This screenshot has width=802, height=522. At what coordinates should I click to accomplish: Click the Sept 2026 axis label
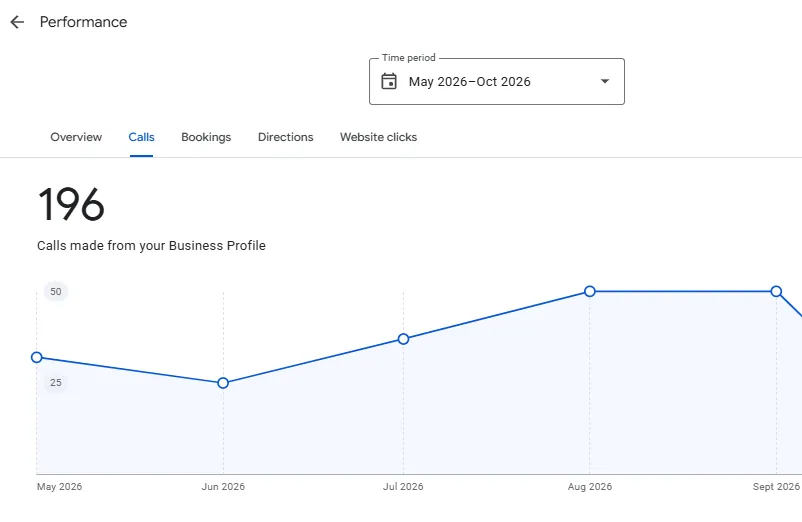pos(776,487)
